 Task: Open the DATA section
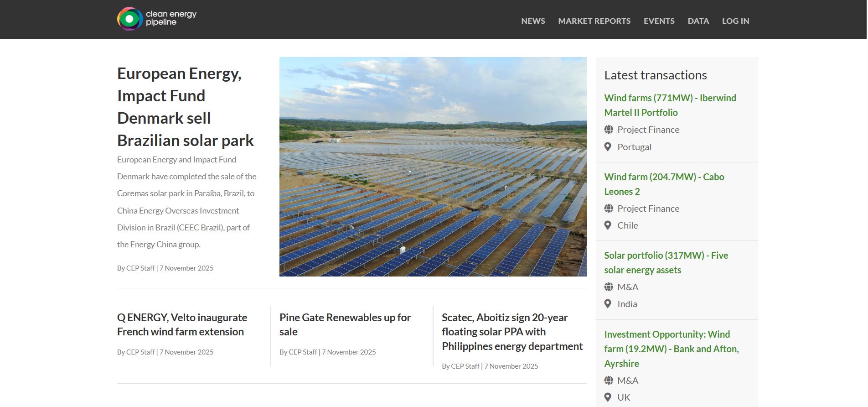click(698, 21)
